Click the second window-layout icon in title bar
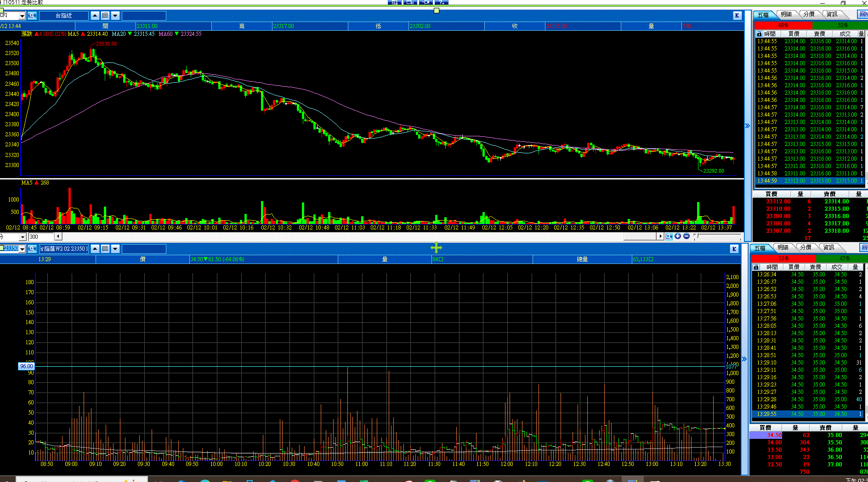The width and height of the screenshot is (868, 482). pyautogui.click(x=410, y=2)
